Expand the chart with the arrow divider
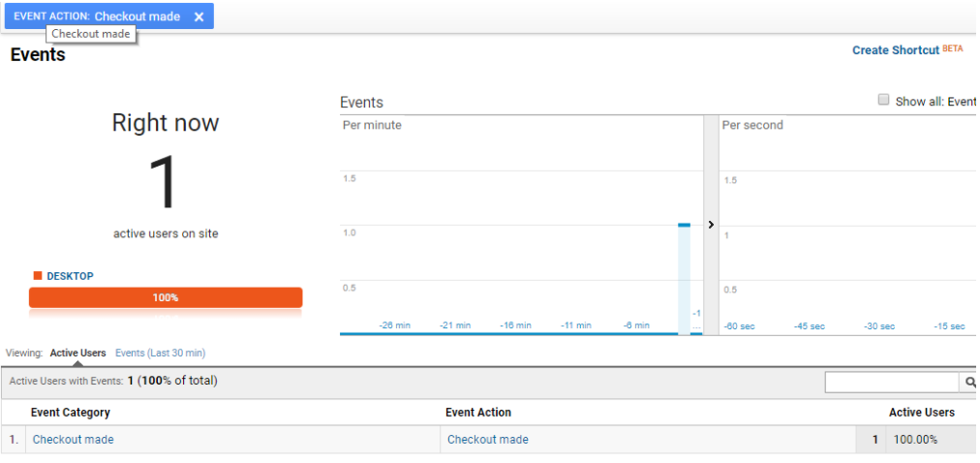 click(x=711, y=225)
